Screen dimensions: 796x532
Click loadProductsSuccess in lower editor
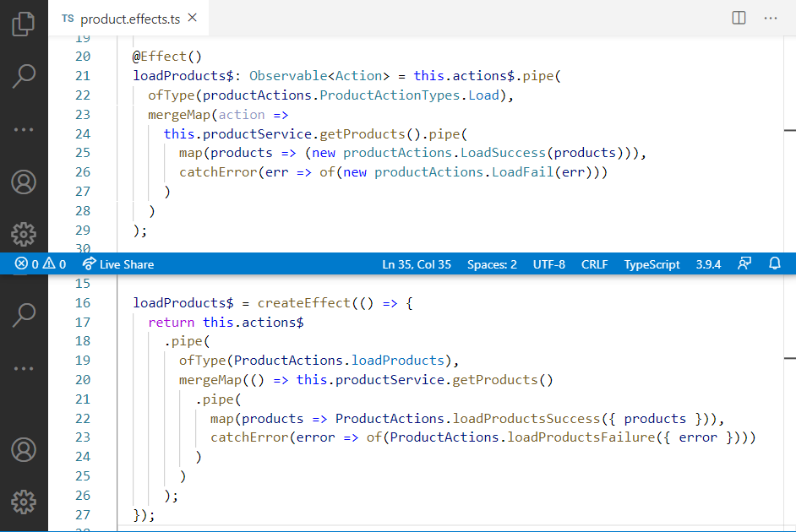(x=526, y=419)
